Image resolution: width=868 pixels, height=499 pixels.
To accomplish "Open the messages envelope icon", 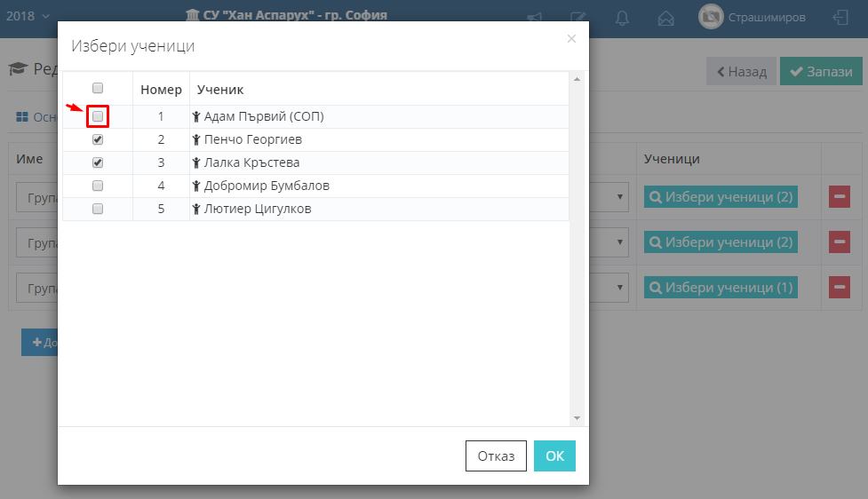I will (665, 18).
